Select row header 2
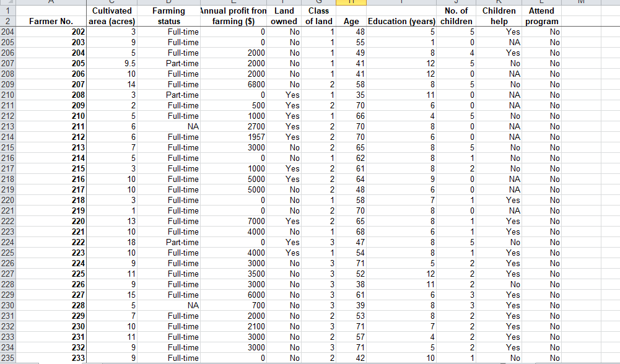The height and width of the screenshot is (364, 620). [x=8, y=21]
